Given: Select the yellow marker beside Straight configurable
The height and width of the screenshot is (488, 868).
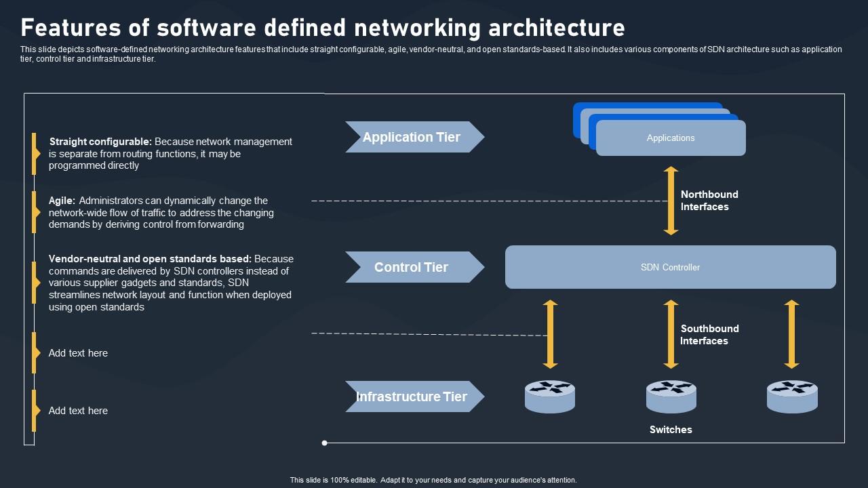Looking at the screenshot, I should (x=35, y=154).
